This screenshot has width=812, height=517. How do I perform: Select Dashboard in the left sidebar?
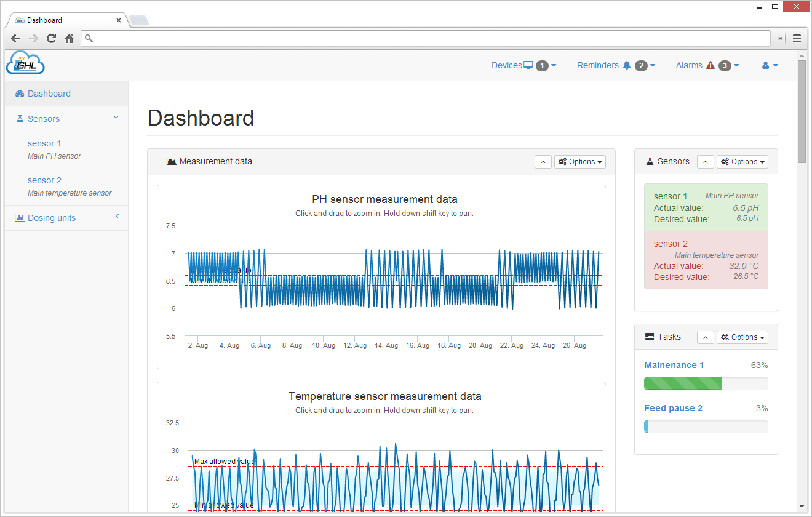[x=49, y=93]
